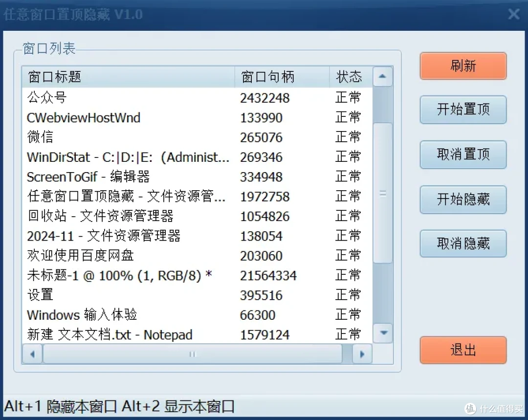Click the 取消隐藏 button
The image size is (528, 420).
pyautogui.click(x=463, y=243)
